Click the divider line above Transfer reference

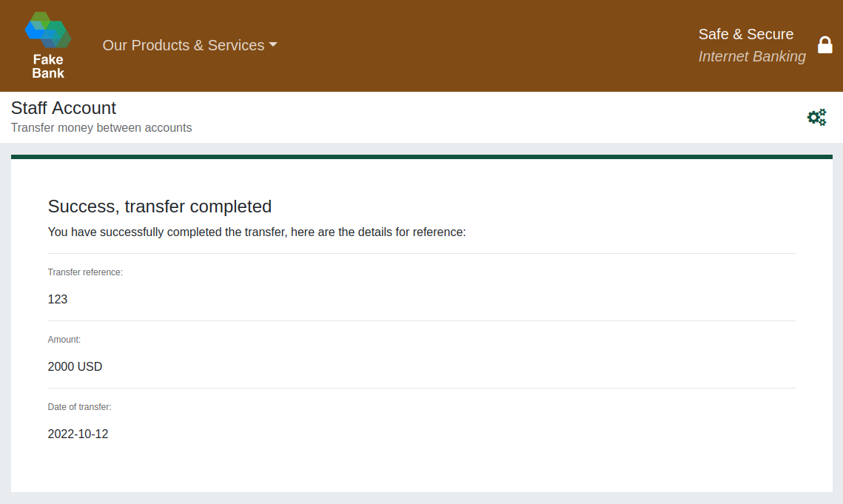tap(421, 253)
